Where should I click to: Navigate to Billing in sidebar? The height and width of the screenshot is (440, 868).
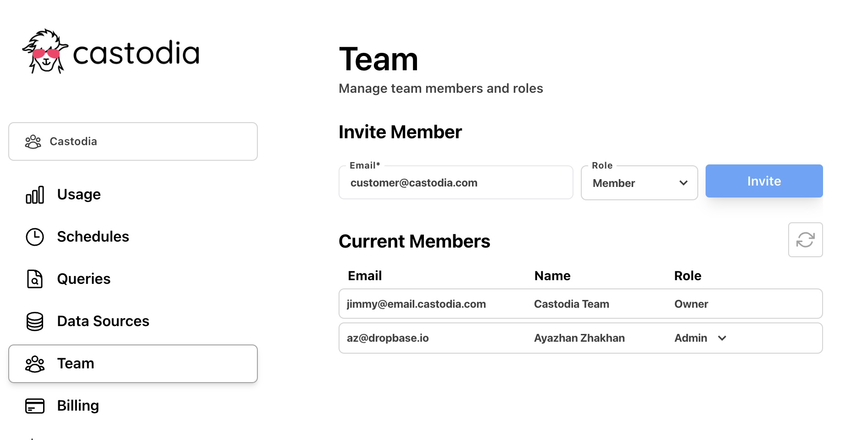pos(78,406)
